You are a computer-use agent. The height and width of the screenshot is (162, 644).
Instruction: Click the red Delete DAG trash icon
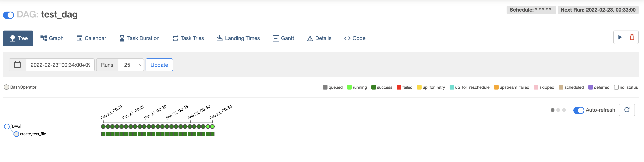click(x=632, y=37)
